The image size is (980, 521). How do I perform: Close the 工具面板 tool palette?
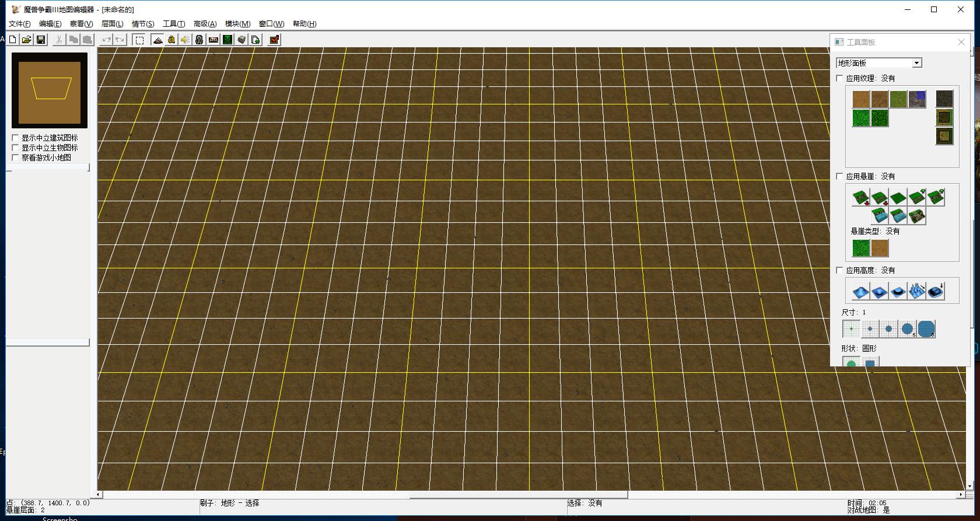tap(961, 42)
